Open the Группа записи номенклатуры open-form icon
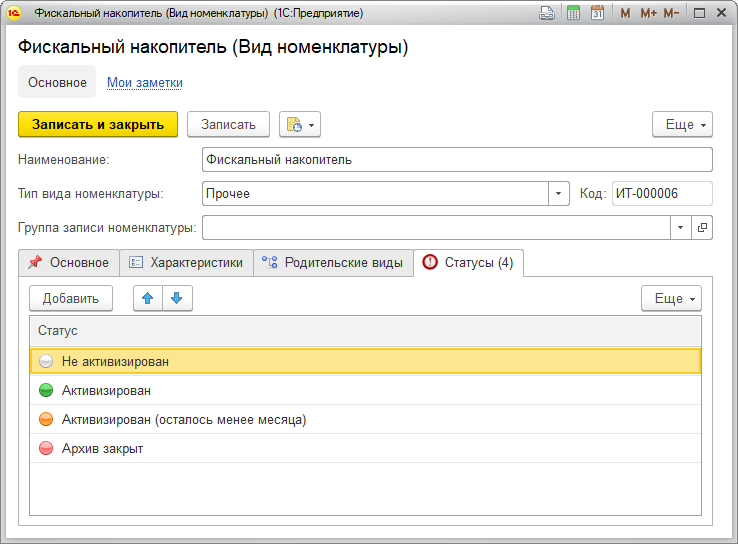 pos(702,228)
